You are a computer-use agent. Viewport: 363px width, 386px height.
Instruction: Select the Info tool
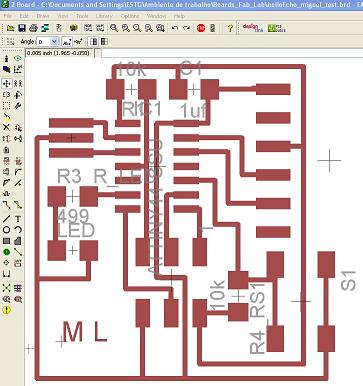point(7,59)
